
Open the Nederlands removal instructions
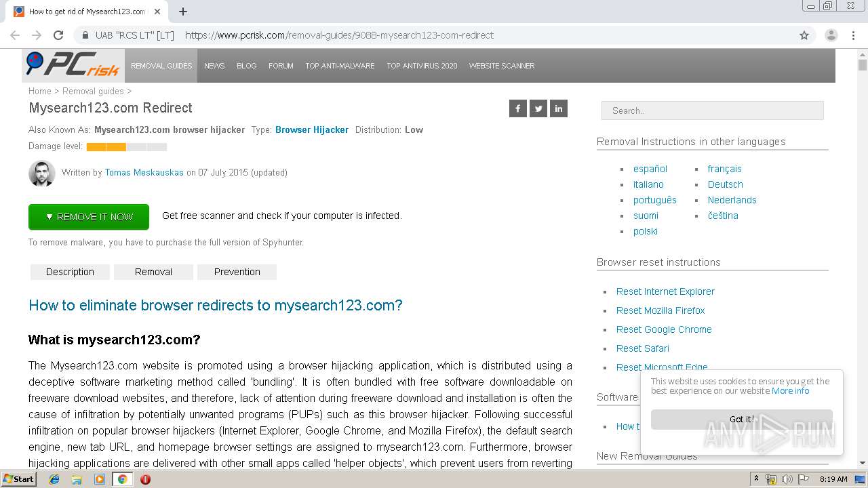click(x=732, y=200)
